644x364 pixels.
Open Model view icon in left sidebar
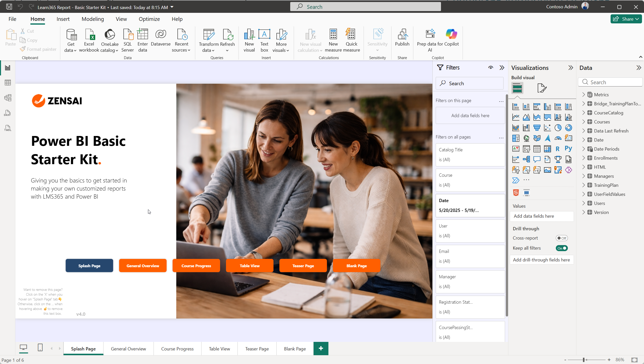click(x=8, y=98)
